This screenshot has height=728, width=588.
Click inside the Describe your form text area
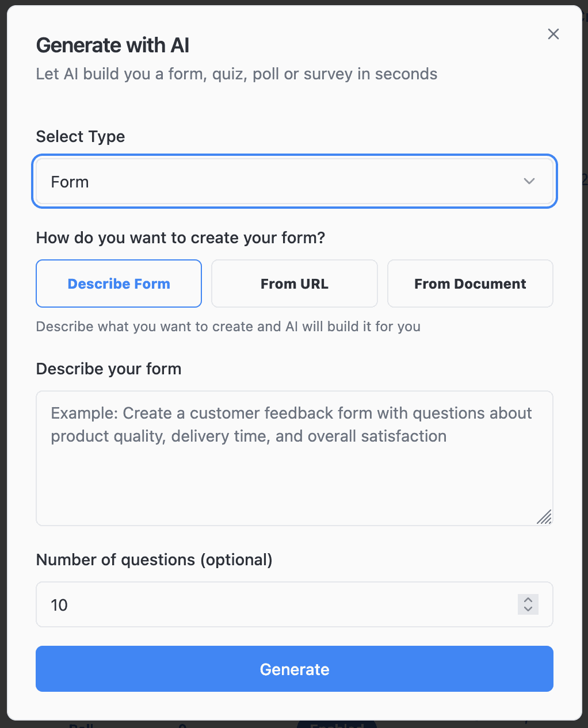[x=294, y=458]
